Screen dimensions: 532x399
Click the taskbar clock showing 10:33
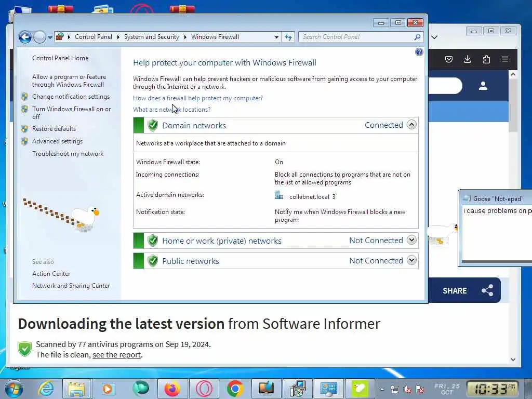click(492, 389)
